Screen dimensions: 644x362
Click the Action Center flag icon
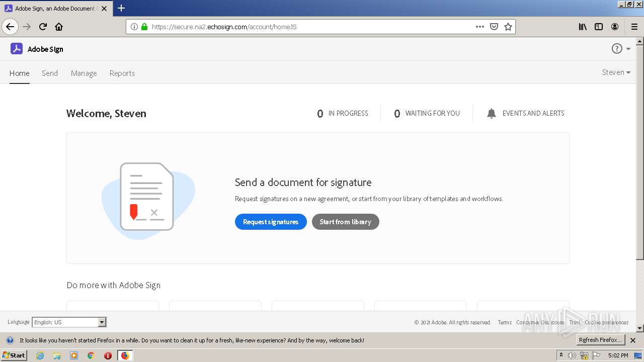596,355
